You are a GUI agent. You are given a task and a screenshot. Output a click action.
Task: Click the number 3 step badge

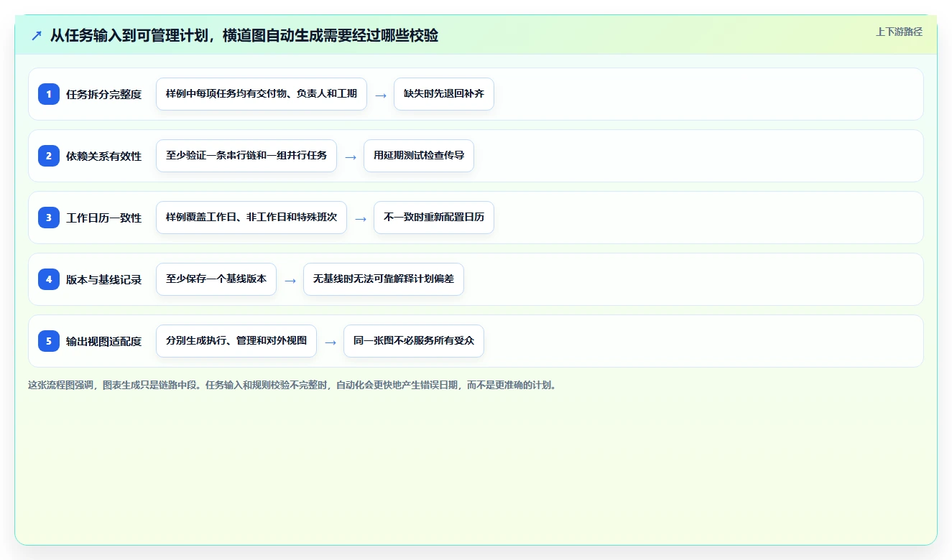pos(49,218)
